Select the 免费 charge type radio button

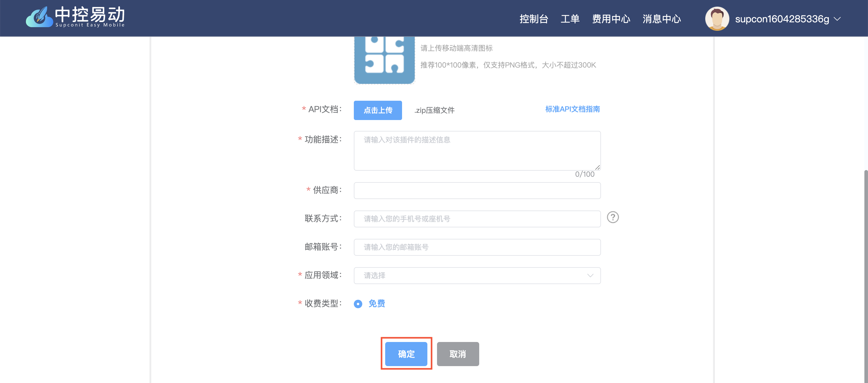(x=358, y=304)
